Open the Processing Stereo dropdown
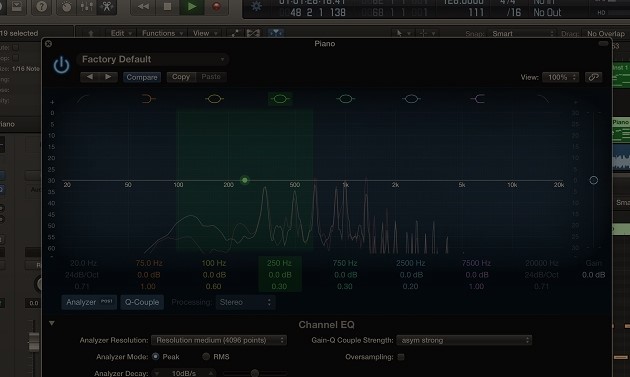The image size is (630, 377). [x=245, y=302]
